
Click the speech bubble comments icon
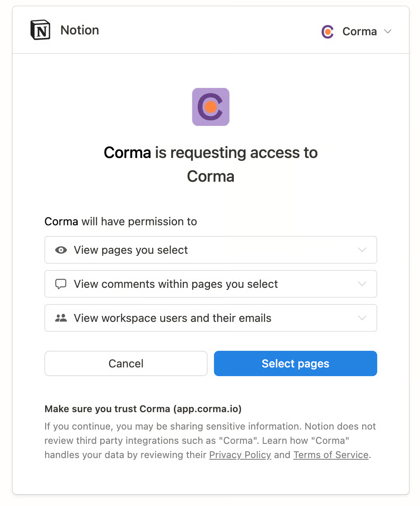click(61, 284)
